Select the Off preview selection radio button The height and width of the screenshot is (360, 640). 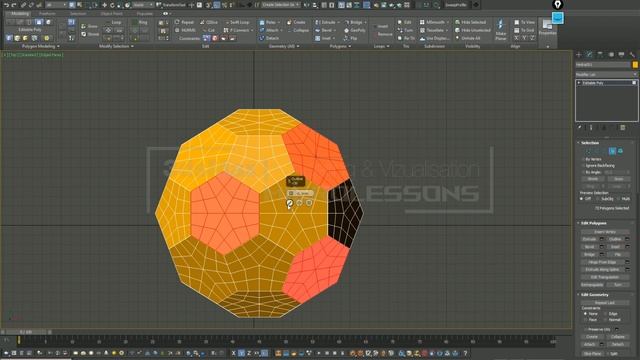point(582,199)
